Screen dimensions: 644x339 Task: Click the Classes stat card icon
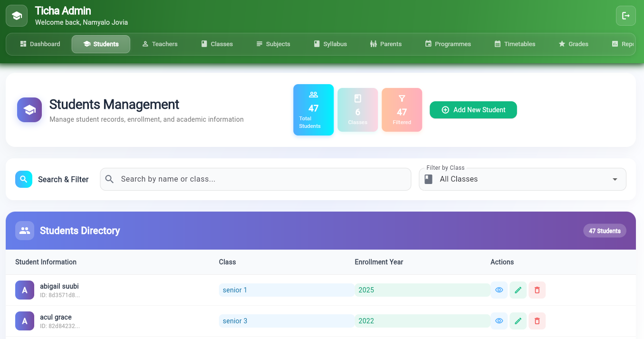click(x=357, y=98)
